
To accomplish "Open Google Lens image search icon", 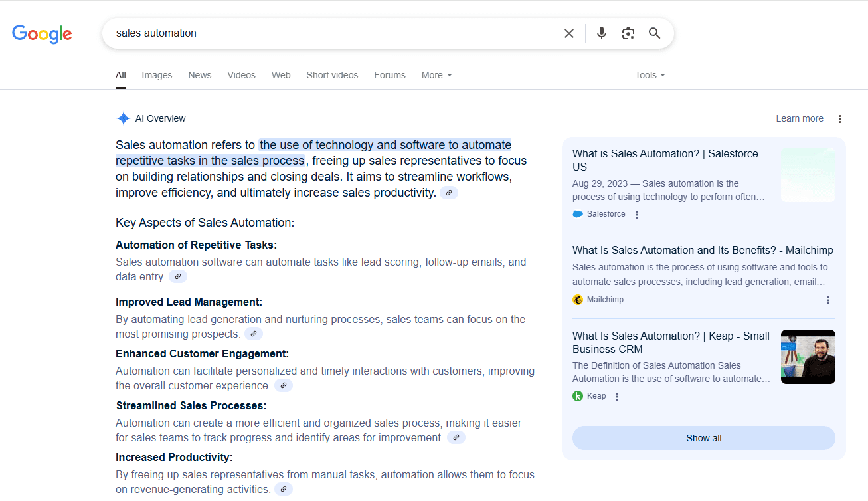I will (628, 33).
